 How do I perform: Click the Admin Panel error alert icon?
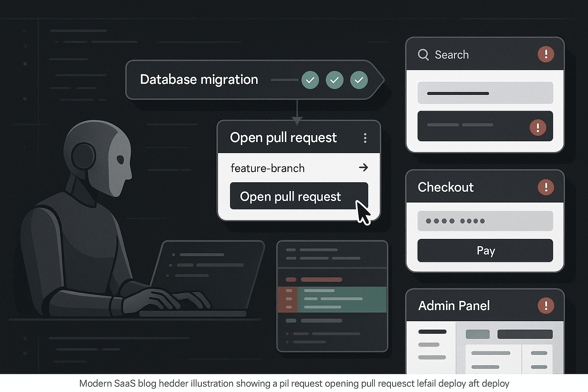tap(546, 305)
